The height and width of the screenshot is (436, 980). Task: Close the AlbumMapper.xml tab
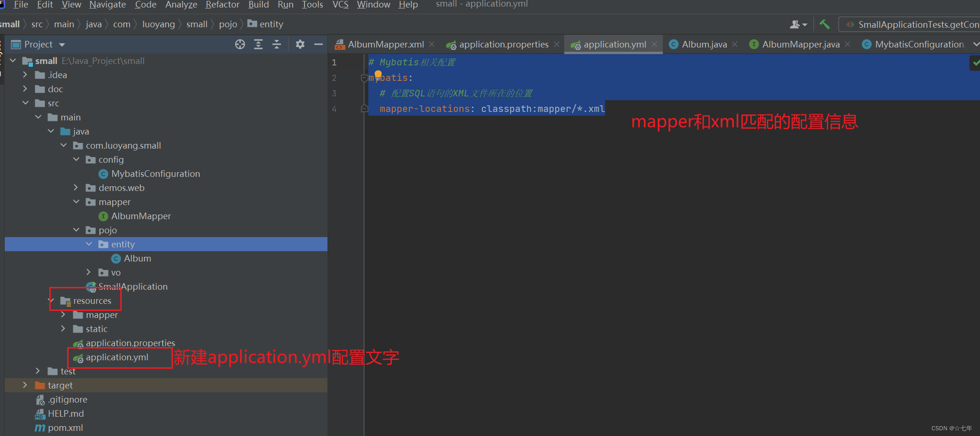pyautogui.click(x=432, y=44)
